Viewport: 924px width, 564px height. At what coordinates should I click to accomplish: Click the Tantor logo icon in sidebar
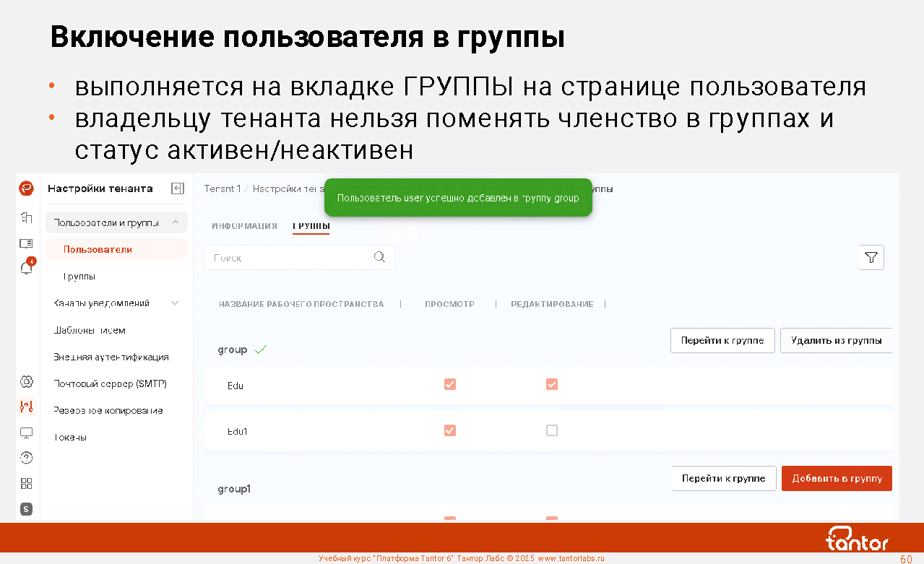(26, 188)
